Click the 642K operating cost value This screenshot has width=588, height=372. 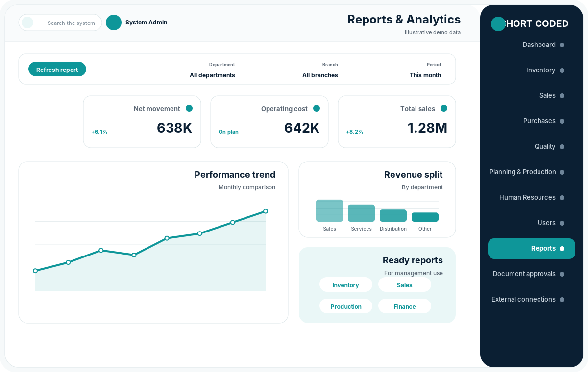(302, 128)
